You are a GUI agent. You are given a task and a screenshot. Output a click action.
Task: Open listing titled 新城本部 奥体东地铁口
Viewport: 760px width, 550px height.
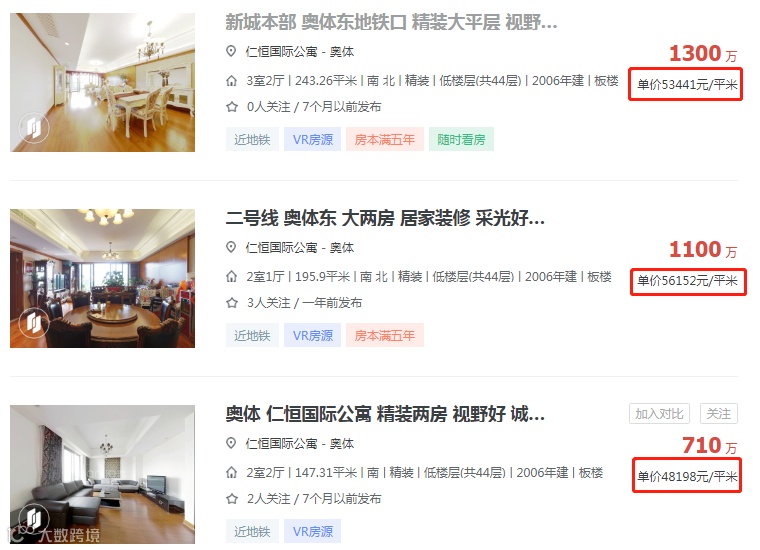tap(391, 22)
